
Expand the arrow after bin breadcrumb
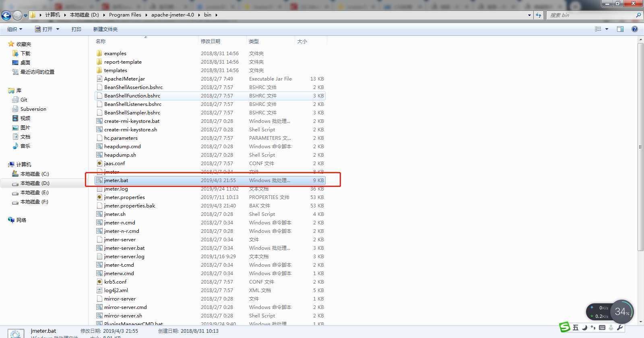point(217,15)
